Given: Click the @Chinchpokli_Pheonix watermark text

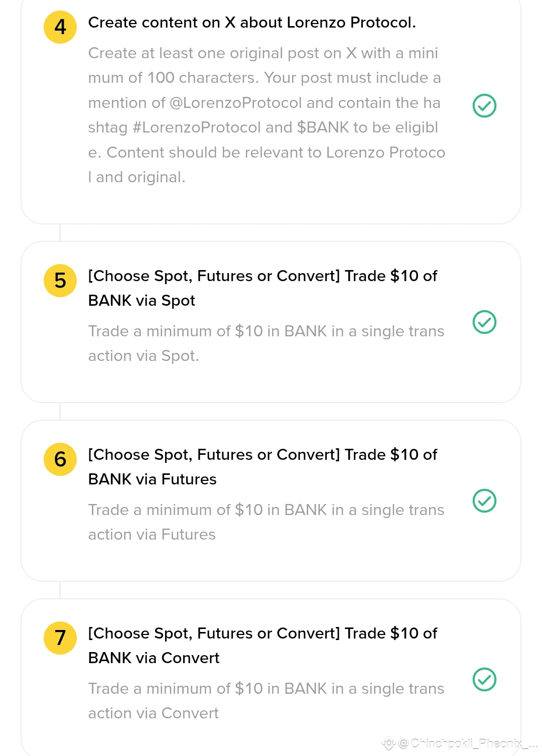Looking at the screenshot, I should coord(467,743).
